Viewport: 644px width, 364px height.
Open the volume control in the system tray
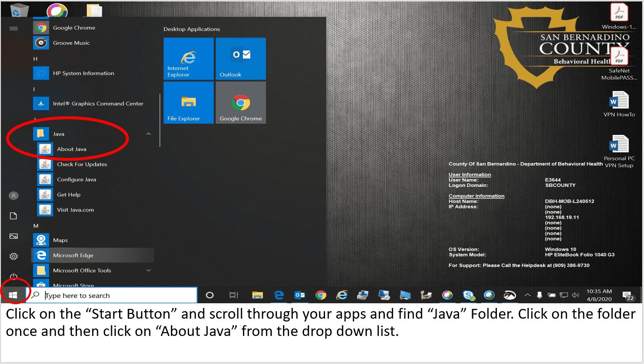575,295
